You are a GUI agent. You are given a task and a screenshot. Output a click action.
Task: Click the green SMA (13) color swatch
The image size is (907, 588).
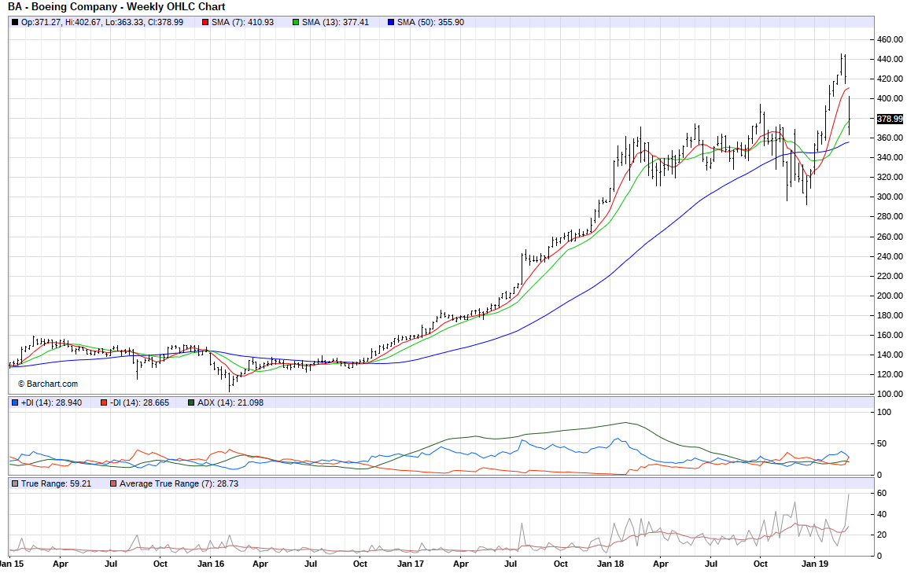(x=296, y=23)
